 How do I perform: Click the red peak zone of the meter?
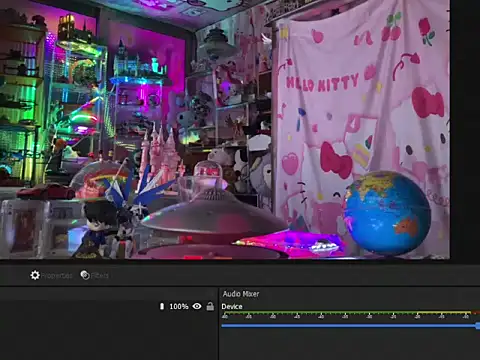pyautogui.click(x=475, y=312)
